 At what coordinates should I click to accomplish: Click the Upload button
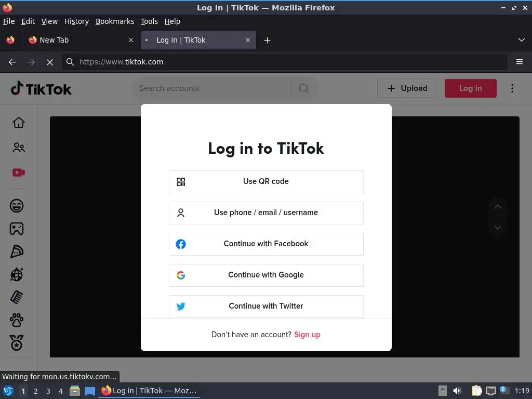click(407, 88)
